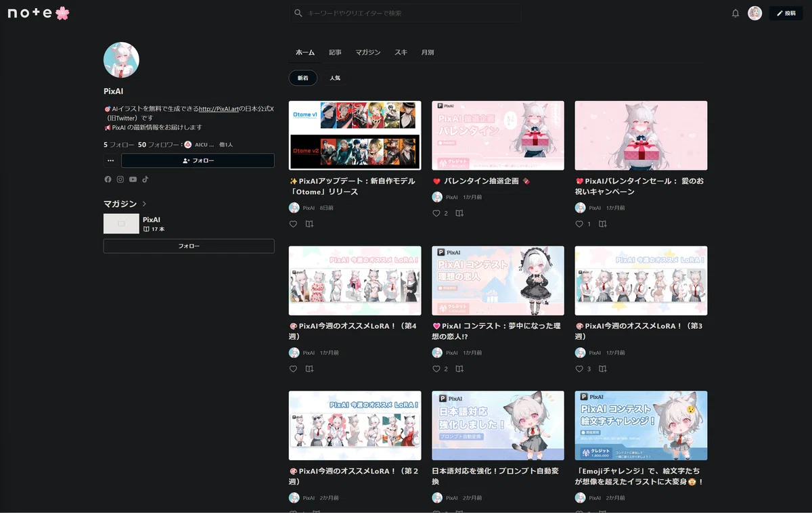Open the バレンタインセール gift-box thumbnail
812x513 pixels.
[641, 135]
